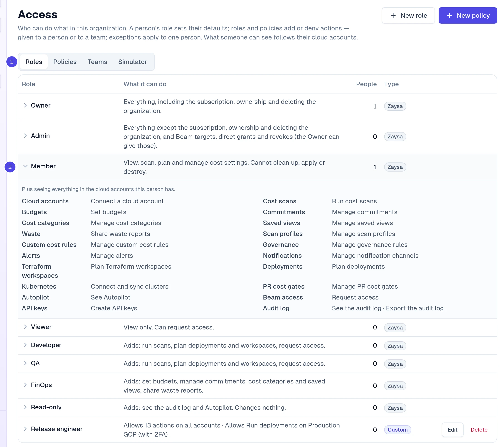Expand the Viewer role row
The height and width of the screenshot is (447, 504).
pos(25,327)
